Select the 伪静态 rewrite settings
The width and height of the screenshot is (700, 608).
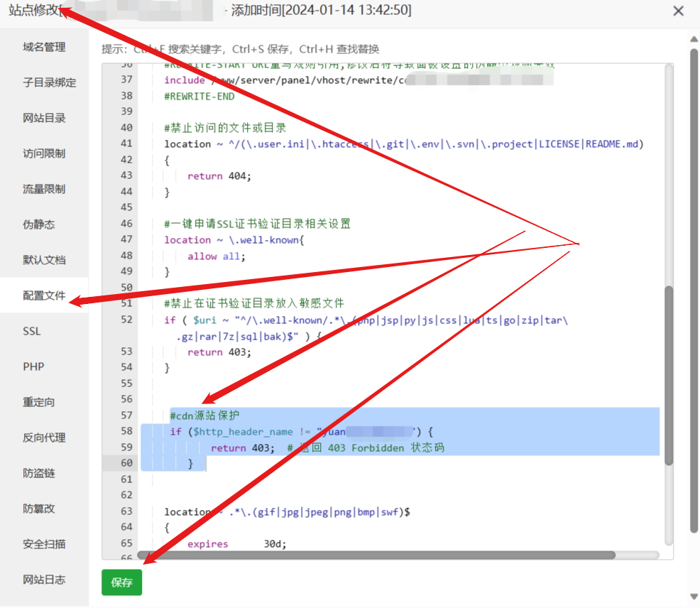(x=44, y=224)
